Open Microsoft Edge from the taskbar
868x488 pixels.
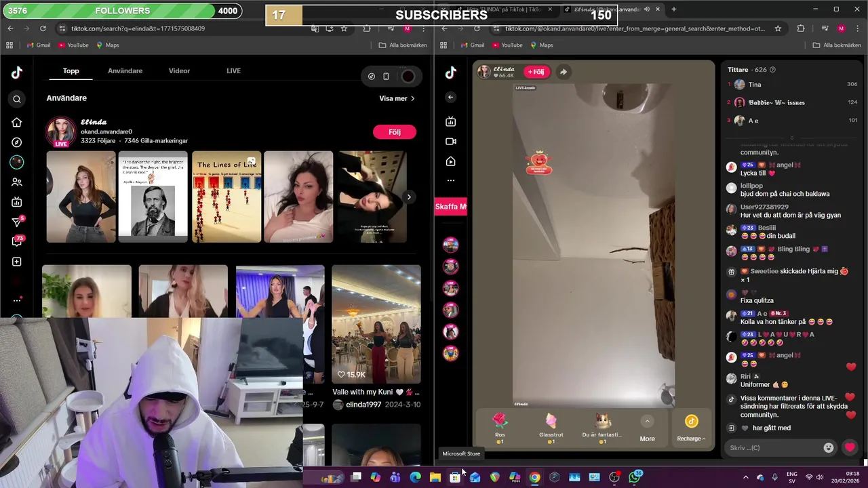415,477
